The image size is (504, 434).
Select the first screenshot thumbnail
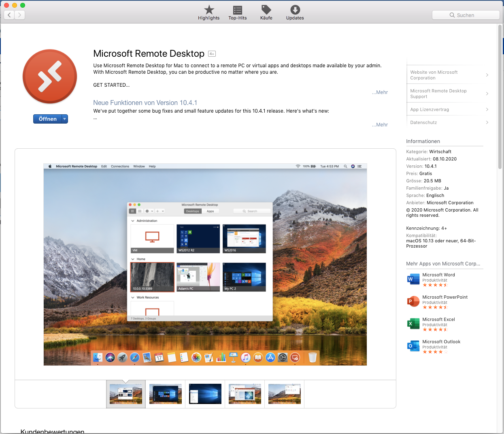(126, 394)
